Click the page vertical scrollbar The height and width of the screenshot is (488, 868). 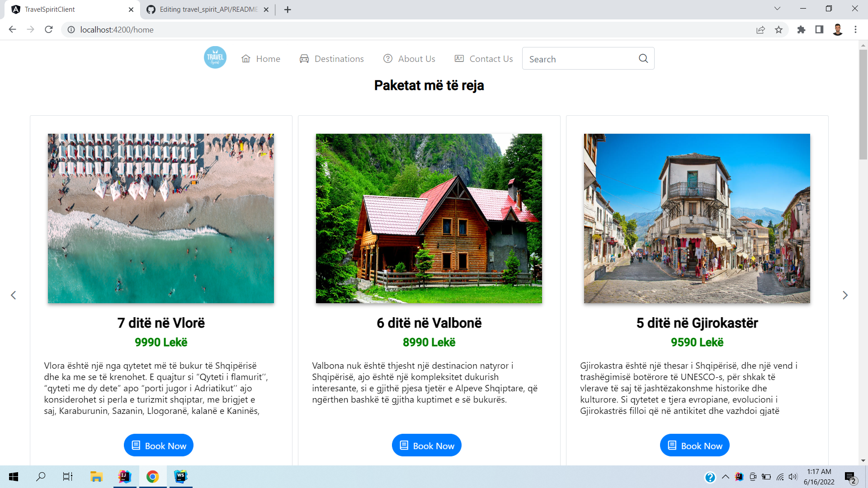pyautogui.click(x=863, y=104)
